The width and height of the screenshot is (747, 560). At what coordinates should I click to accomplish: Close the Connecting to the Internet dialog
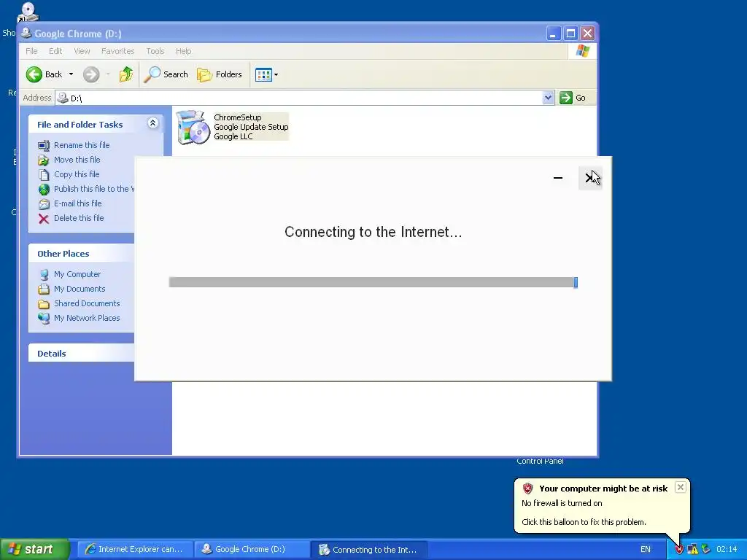[590, 178]
